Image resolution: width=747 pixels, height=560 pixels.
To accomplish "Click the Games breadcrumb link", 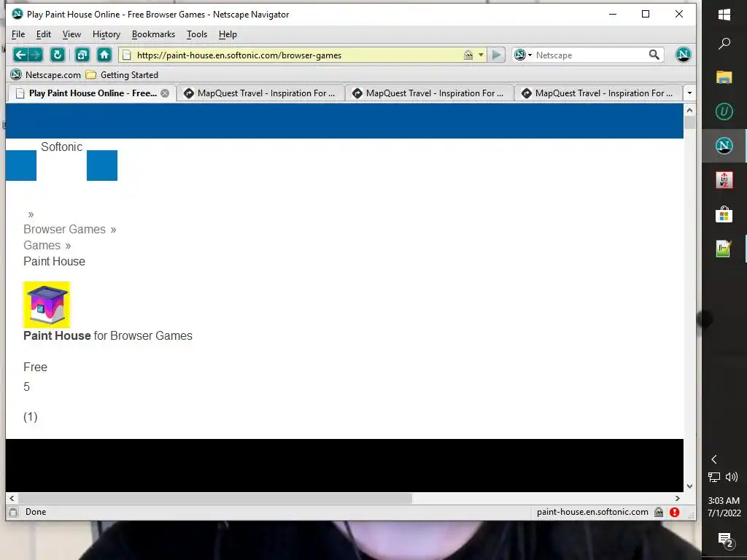I will pos(42,245).
